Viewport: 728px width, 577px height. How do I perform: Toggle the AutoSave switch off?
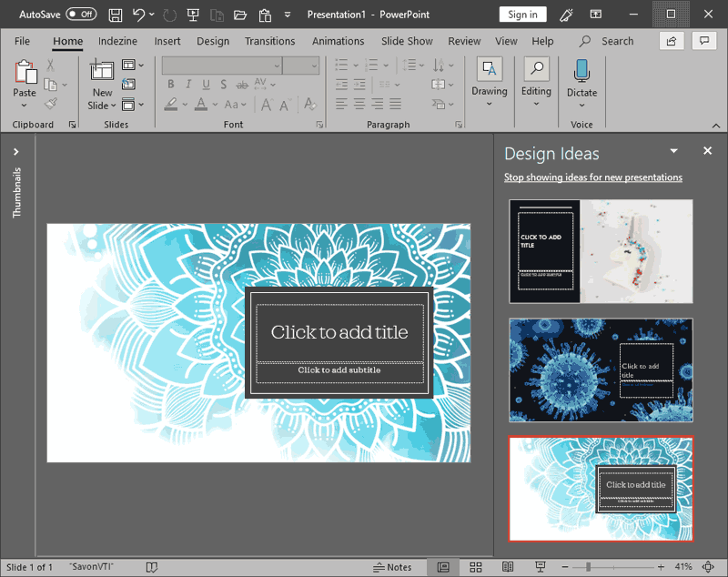tap(82, 14)
